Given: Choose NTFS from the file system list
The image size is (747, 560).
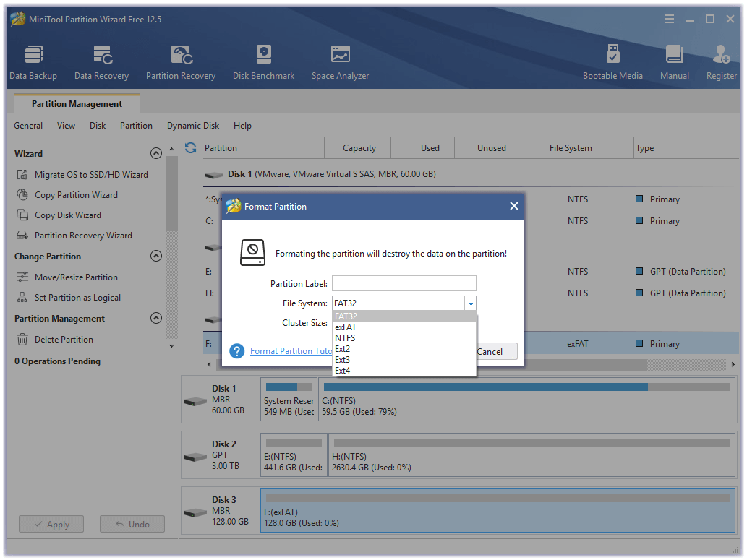Looking at the screenshot, I should click(x=404, y=338).
